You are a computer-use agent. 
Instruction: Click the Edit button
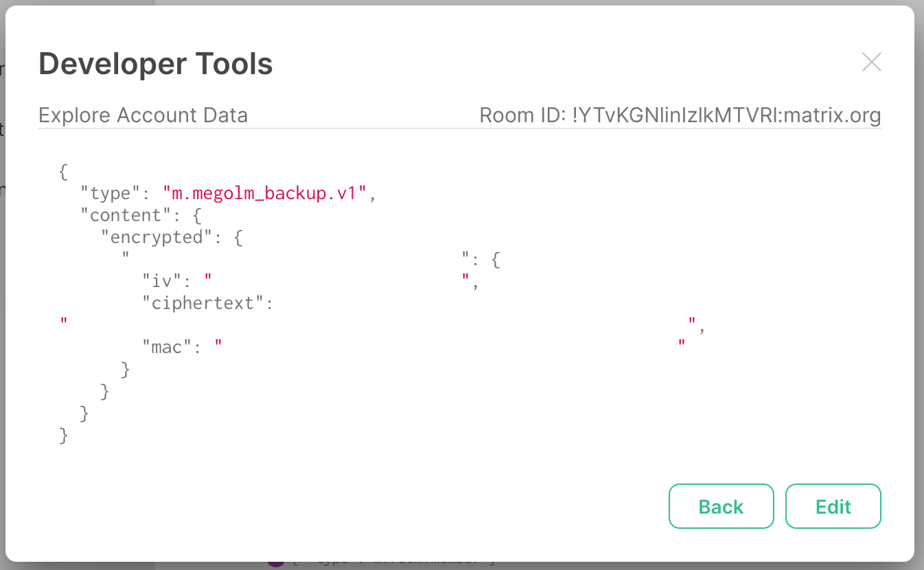(x=833, y=506)
